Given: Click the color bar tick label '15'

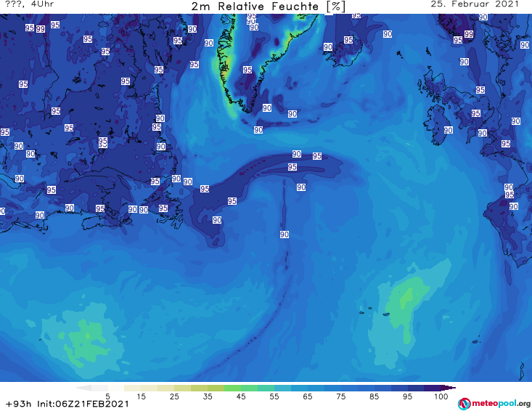Looking at the screenshot, I should click(x=141, y=396).
